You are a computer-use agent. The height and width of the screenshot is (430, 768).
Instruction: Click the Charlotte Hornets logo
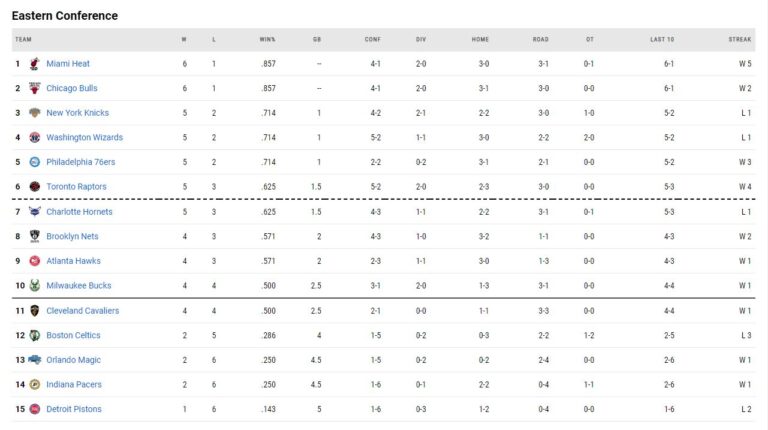(35, 212)
